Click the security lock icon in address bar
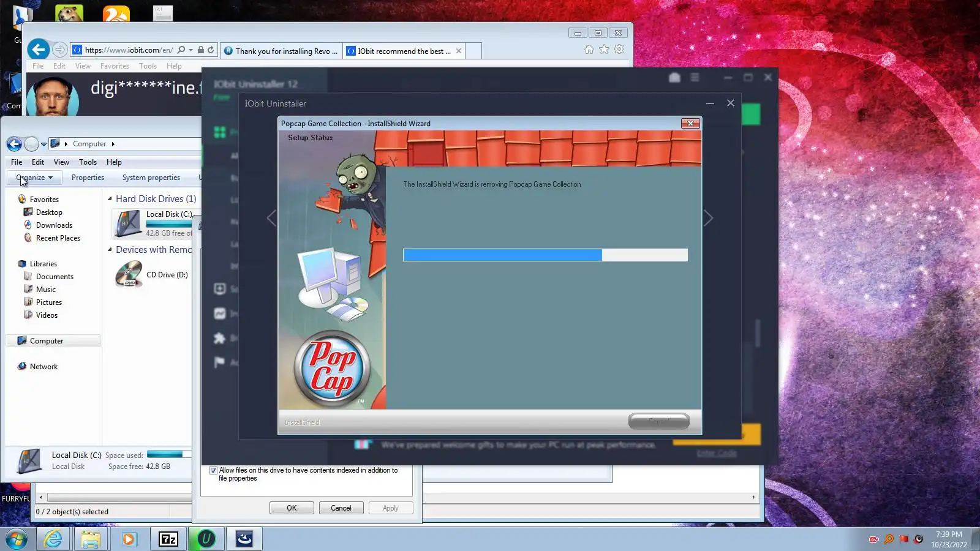 201,50
